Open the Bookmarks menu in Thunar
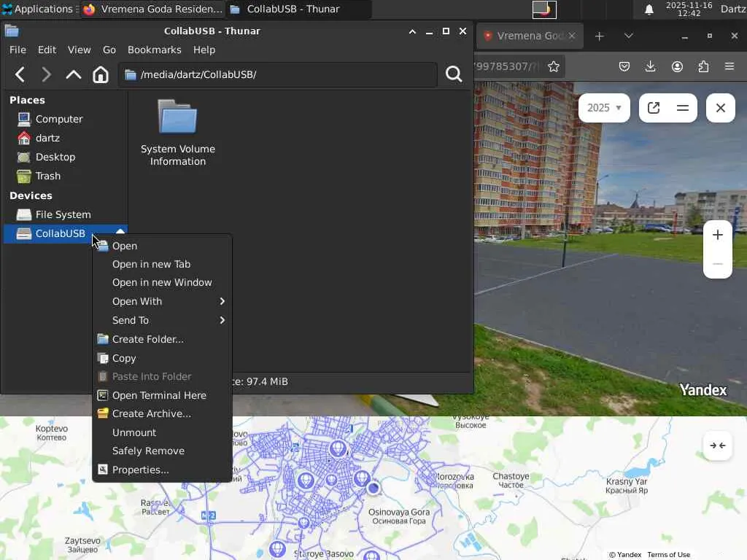This screenshot has height=560, width=747. click(154, 50)
